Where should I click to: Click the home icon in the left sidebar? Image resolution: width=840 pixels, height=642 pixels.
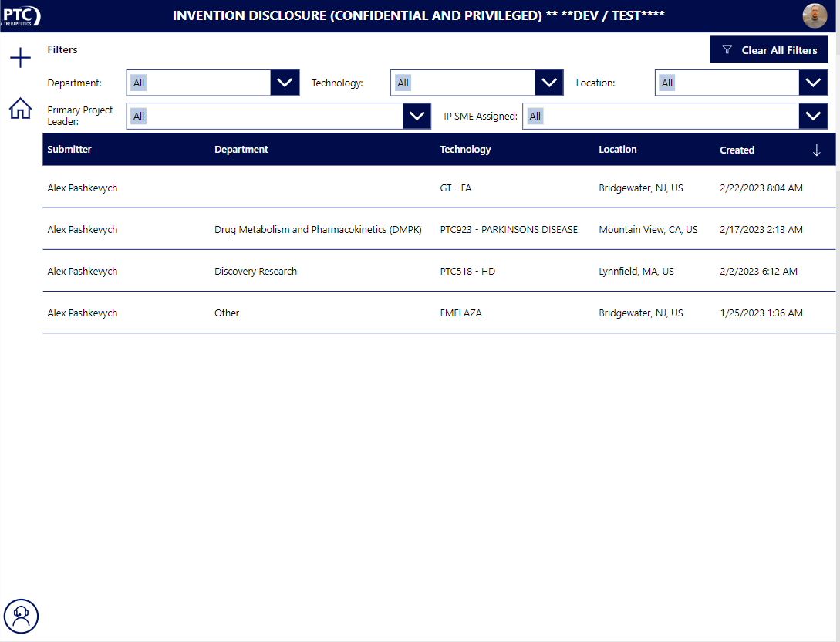tap(20, 109)
